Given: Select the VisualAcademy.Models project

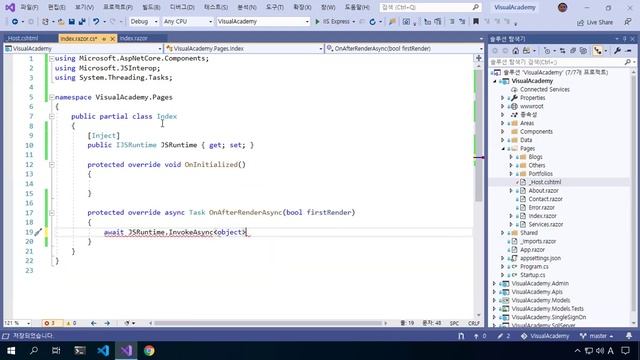Looking at the screenshot, I should [x=540, y=300].
